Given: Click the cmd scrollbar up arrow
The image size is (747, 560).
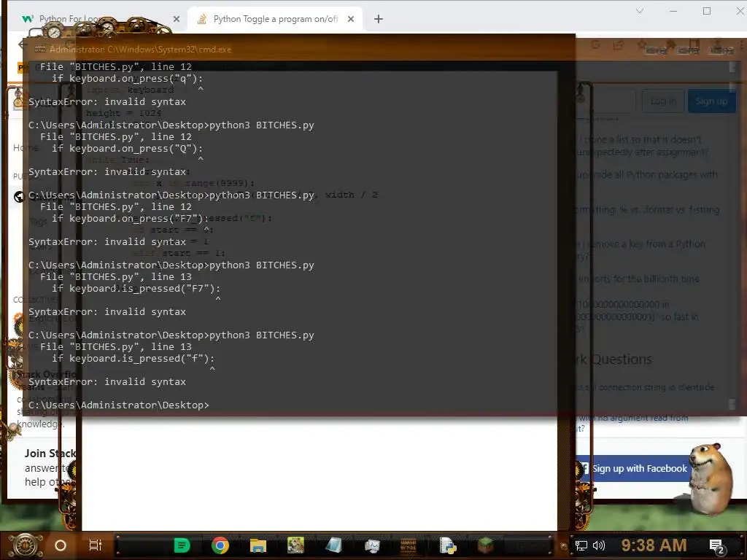Looking at the screenshot, I should (x=732, y=67).
